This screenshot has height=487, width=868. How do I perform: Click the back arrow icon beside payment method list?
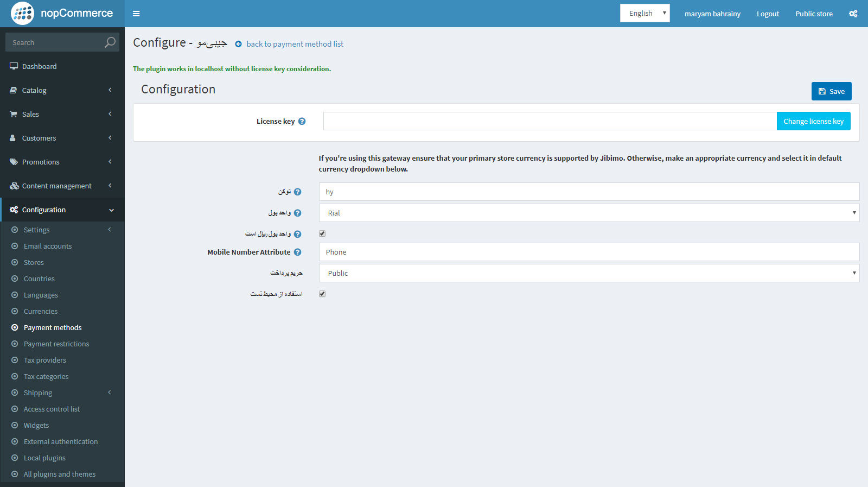tap(238, 44)
